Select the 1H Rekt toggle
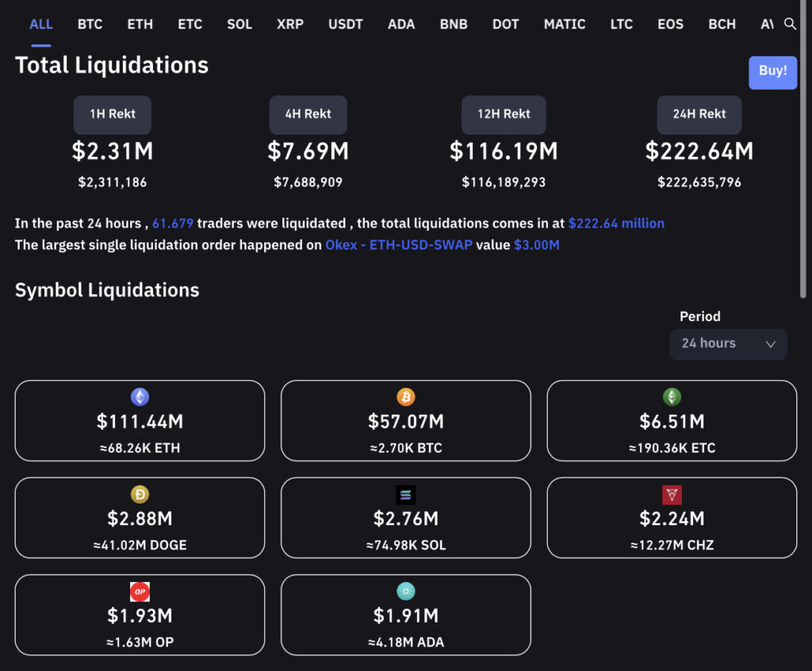812x671 pixels. [112, 114]
